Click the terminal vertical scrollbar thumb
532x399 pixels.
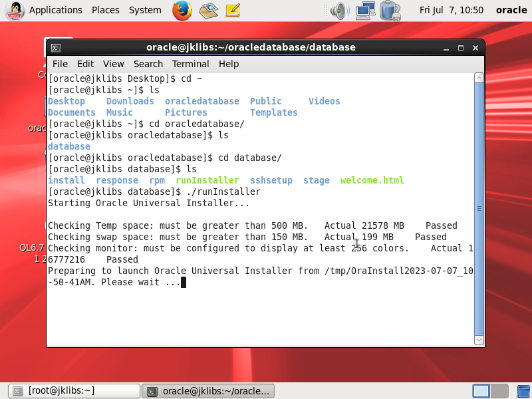pyautogui.click(x=479, y=209)
